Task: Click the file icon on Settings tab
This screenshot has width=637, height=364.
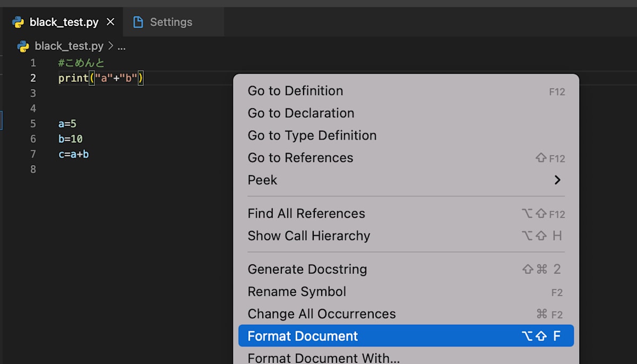Action: [x=138, y=22]
